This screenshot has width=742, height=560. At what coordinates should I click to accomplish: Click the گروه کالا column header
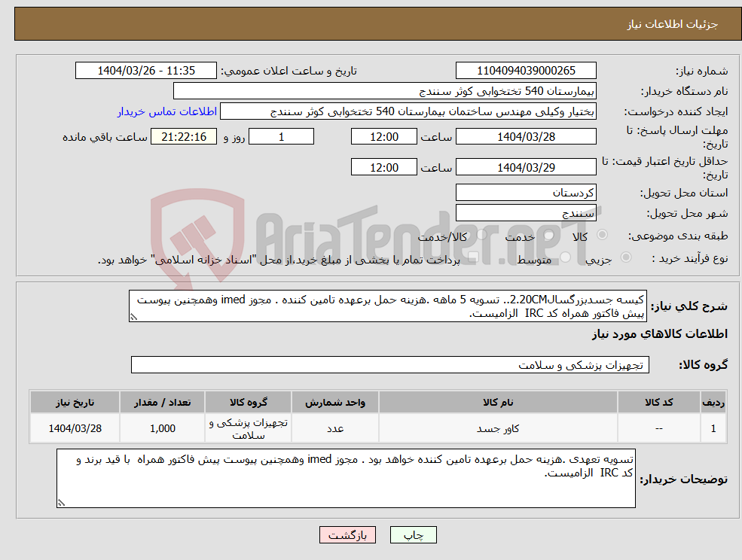(249, 402)
